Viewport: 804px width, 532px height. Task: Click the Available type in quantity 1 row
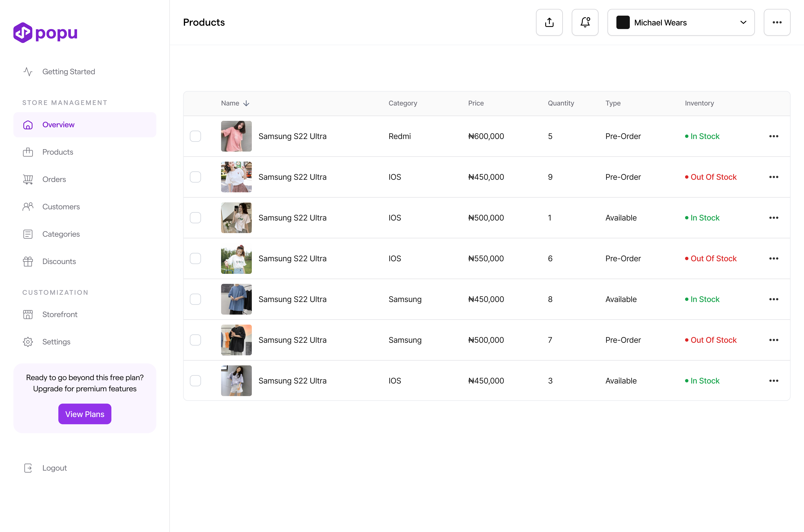pos(621,218)
